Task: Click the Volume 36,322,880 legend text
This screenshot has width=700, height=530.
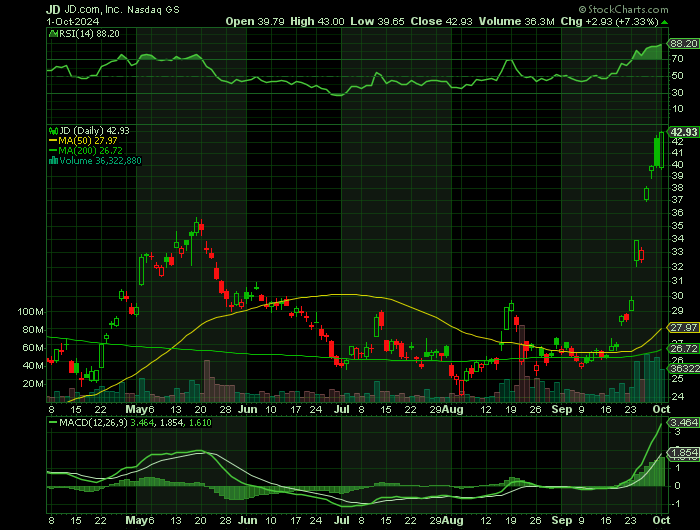Action: coord(100,161)
